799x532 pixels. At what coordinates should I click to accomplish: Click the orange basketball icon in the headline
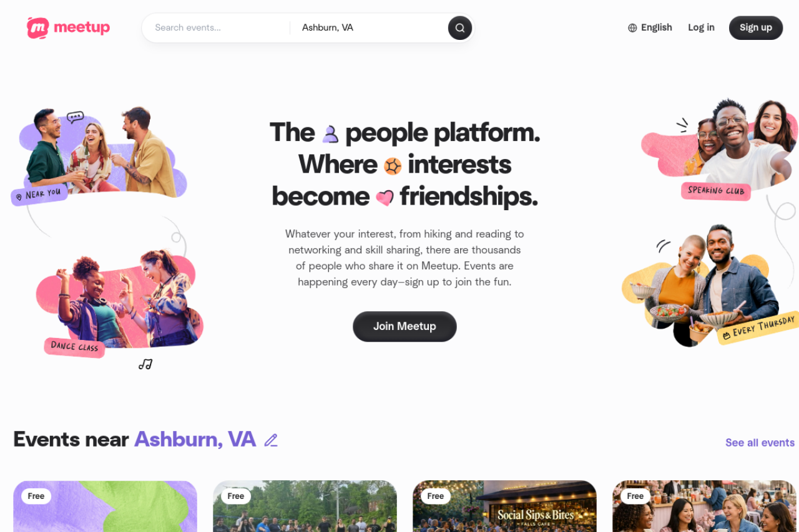[x=393, y=166]
